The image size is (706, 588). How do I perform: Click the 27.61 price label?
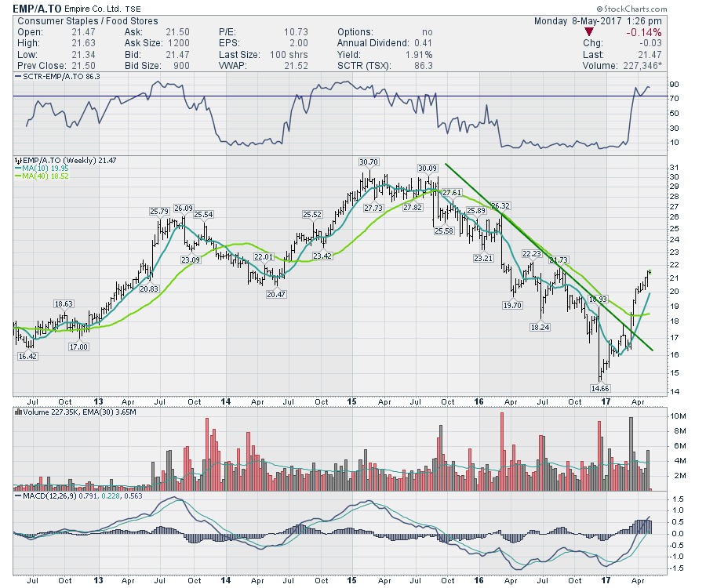pyautogui.click(x=452, y=193)
